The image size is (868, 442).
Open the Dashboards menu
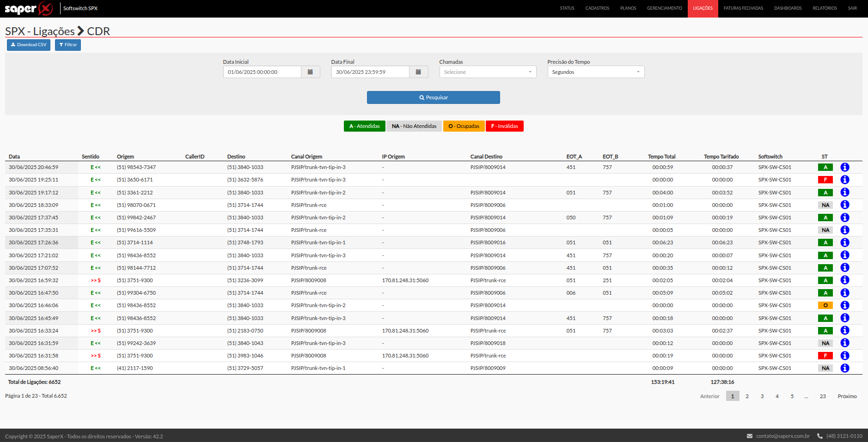tap(788, 8)
